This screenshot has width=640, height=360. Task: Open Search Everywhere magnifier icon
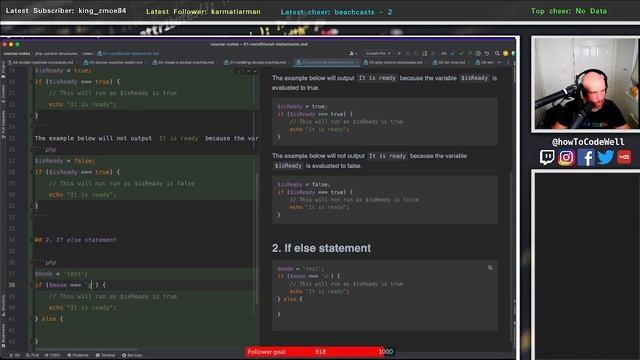497,53
